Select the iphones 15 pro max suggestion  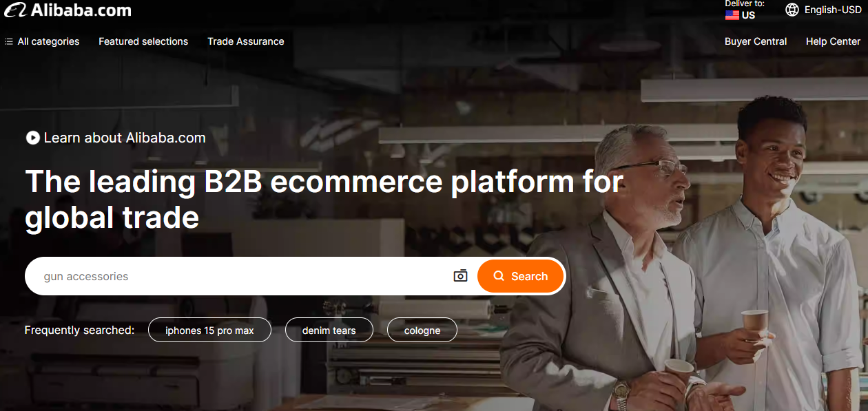click(x=209, y=330)
